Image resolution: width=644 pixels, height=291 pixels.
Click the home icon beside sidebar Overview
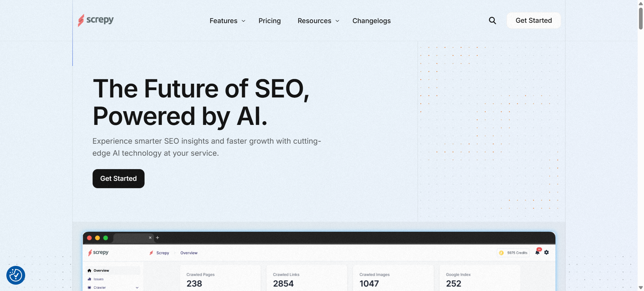click(x=89, y=271)
